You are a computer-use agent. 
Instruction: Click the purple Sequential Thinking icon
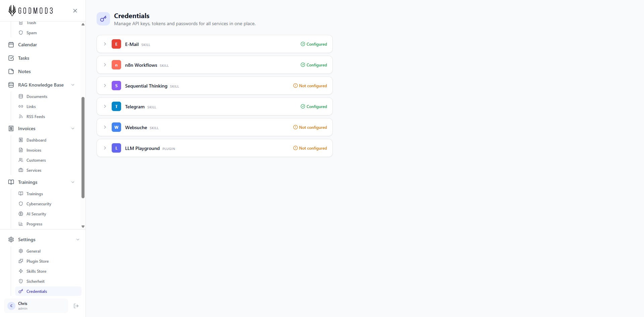[x=116, y=86]
